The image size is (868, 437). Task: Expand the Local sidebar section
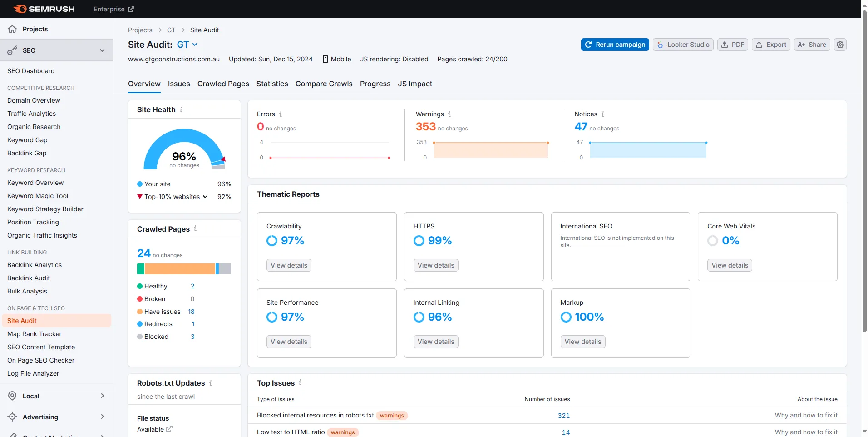[103, 396]
